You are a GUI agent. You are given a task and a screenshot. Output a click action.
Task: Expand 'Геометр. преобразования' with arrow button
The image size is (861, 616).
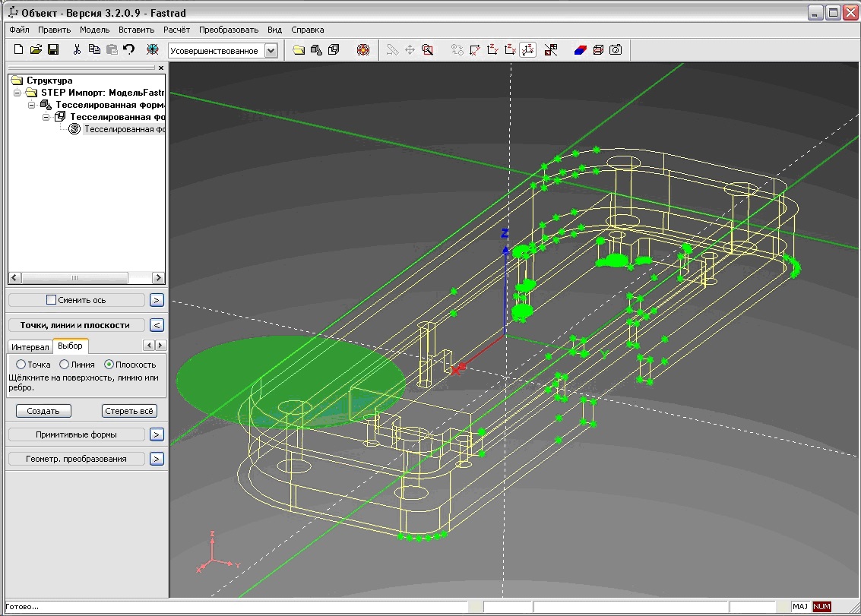pos(157,459)
